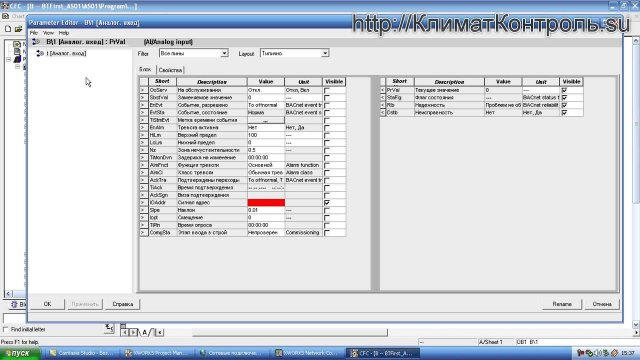Open XWORKS Project Manager from the taskbar
Screen dimensions: 640x360
[157, 353]
